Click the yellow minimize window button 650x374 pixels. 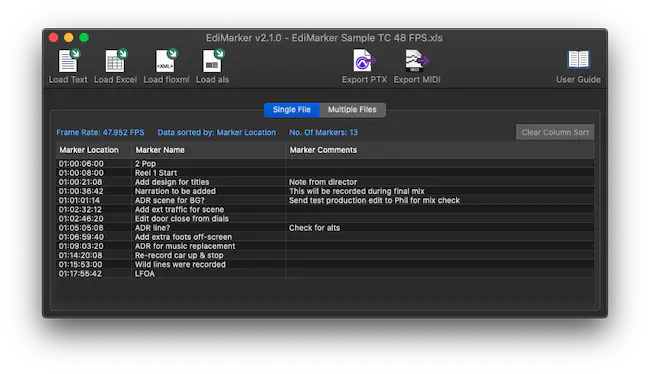(x=69, y=38)
